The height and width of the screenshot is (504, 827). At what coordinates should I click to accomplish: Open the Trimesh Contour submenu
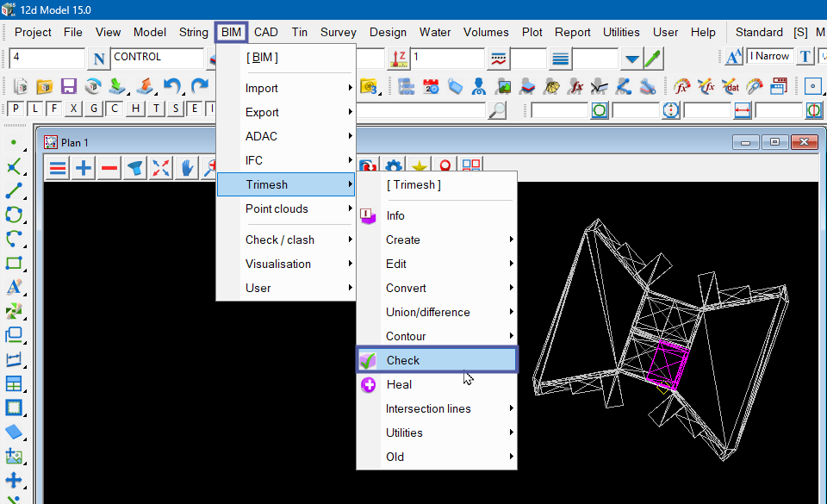[438, 336]
